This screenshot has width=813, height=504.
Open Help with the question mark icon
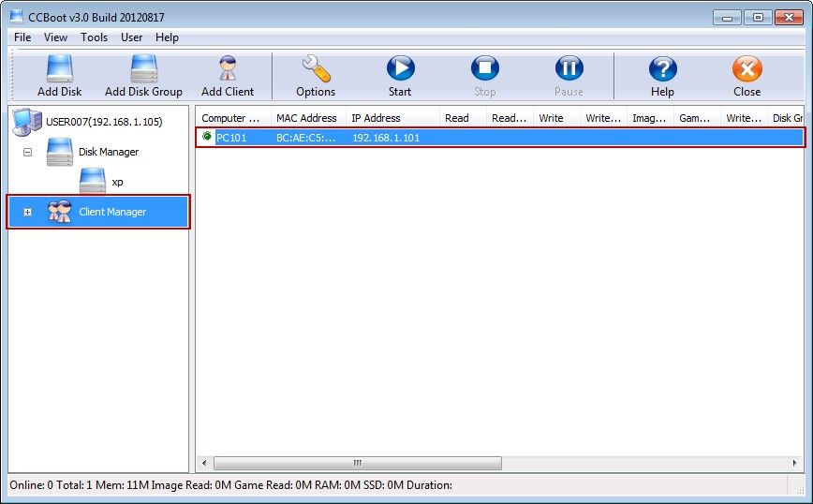coord(662,69)
